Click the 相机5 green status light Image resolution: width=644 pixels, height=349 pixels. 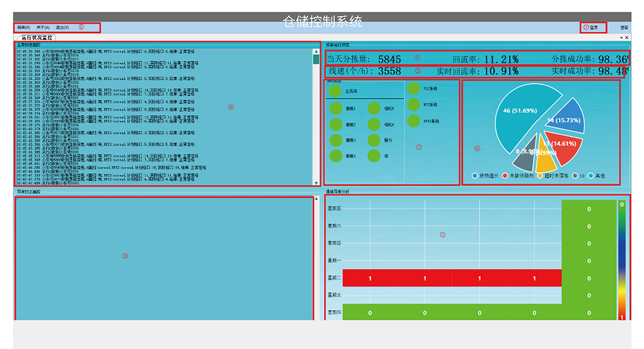[x=373, y=109]
